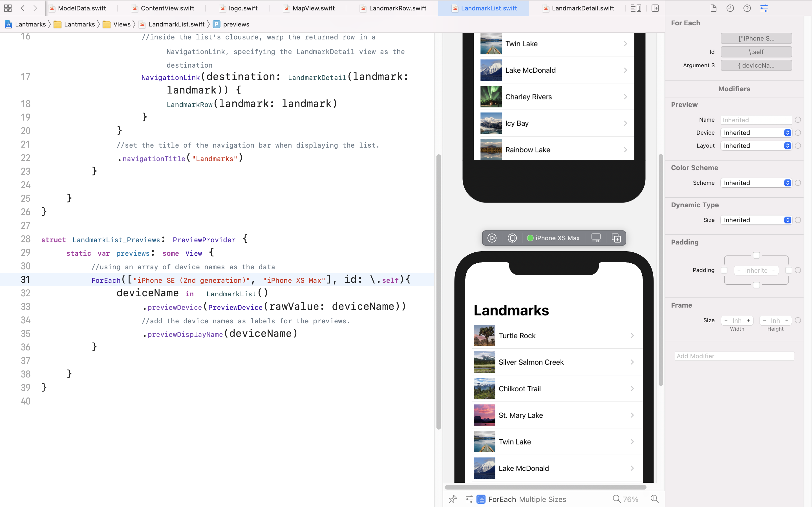This screenshot has height=507, width=812.
Task: Toggle top padding checkbox
Action: click(756, 255)
